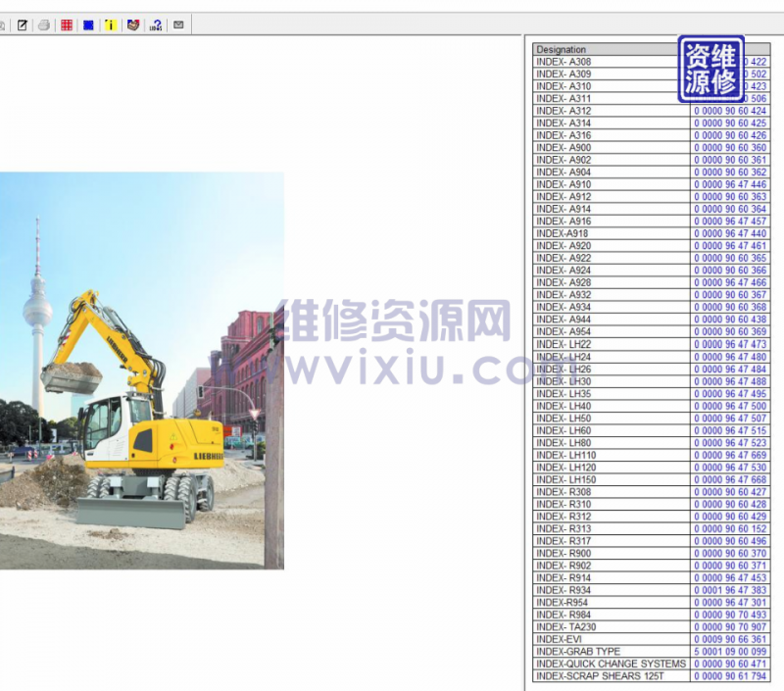This screenshot has width=784, height=691.
Task: Open part number 0 0000 90 60 427
Action: click(730, 492)
